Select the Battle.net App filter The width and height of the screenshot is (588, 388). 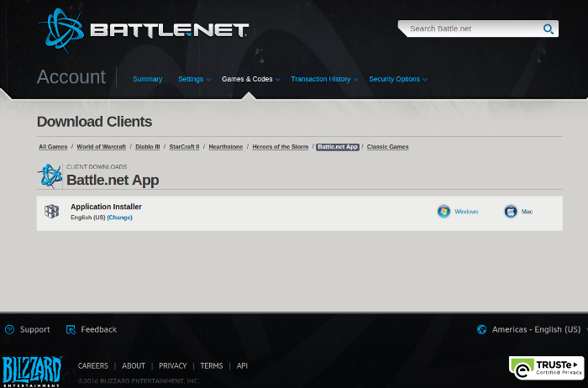(x=338, y=147)
